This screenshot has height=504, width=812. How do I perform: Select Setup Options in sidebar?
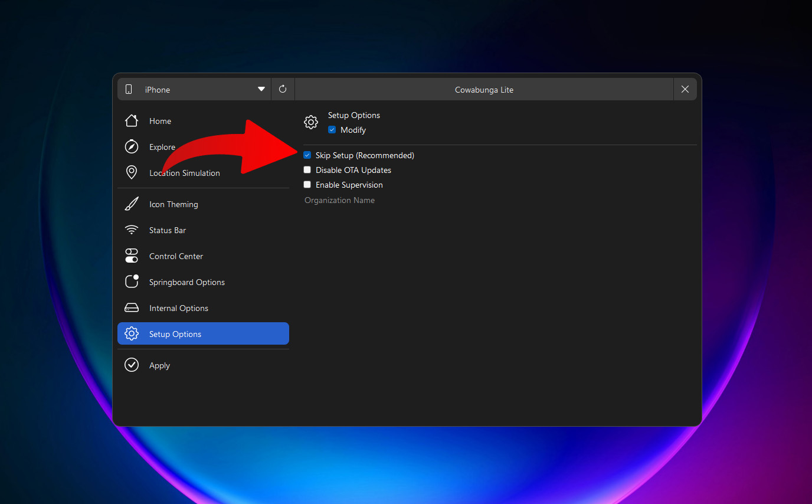(x=203, y=333)
